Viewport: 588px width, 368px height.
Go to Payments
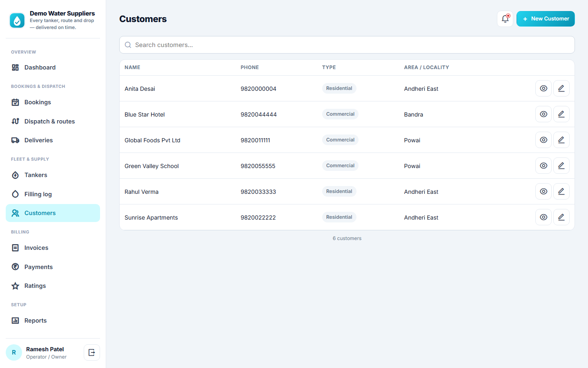pos(53,267)
